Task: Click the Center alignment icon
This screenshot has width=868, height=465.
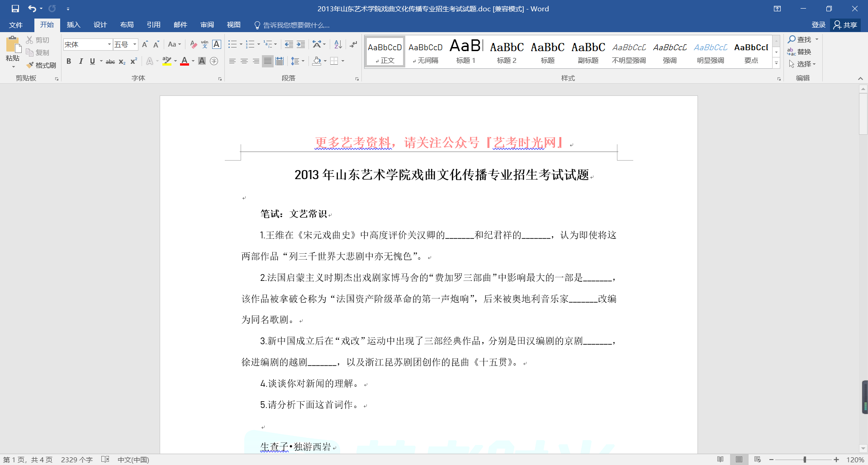Action: (244, 61)
